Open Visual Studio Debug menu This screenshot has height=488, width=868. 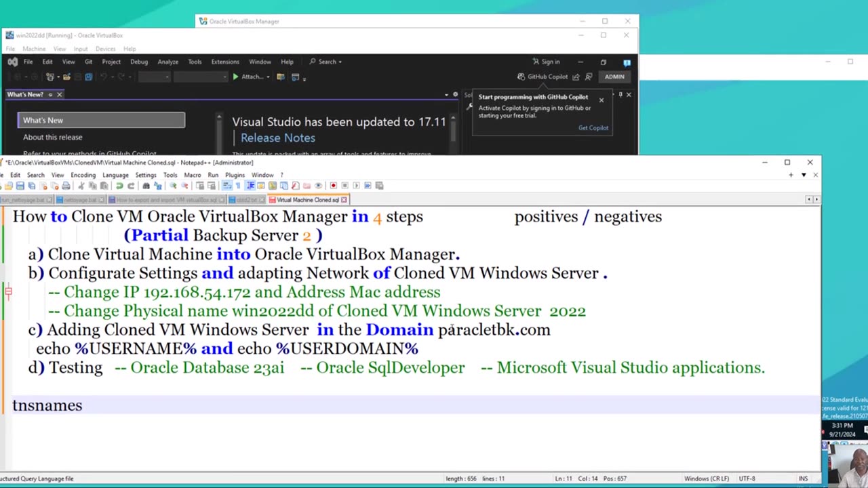139,62
